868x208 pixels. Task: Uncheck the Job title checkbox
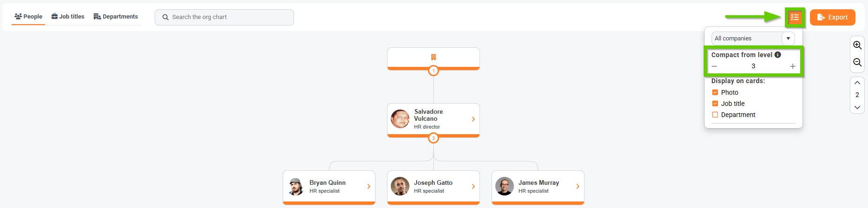[x=715, y=104]
